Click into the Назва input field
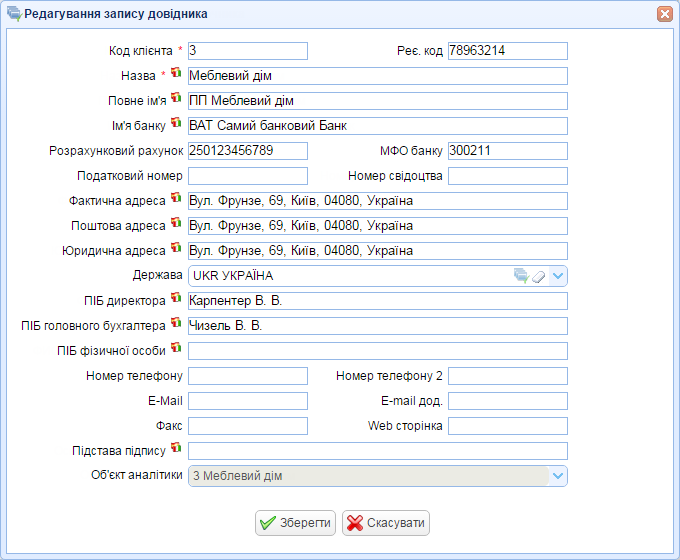 378,76
